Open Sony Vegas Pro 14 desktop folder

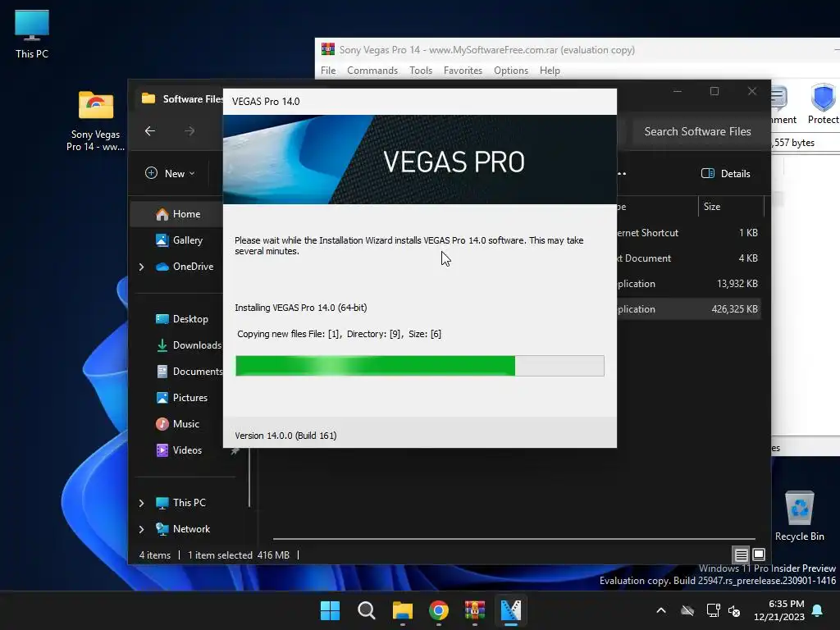(95, 121)
